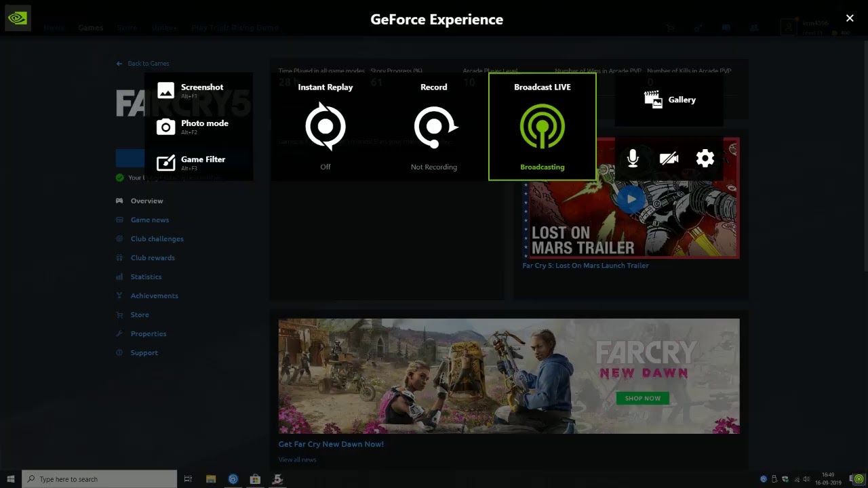Open the Instant Replay menu
Screen dimensions: 868x488
tap(325, 127)
